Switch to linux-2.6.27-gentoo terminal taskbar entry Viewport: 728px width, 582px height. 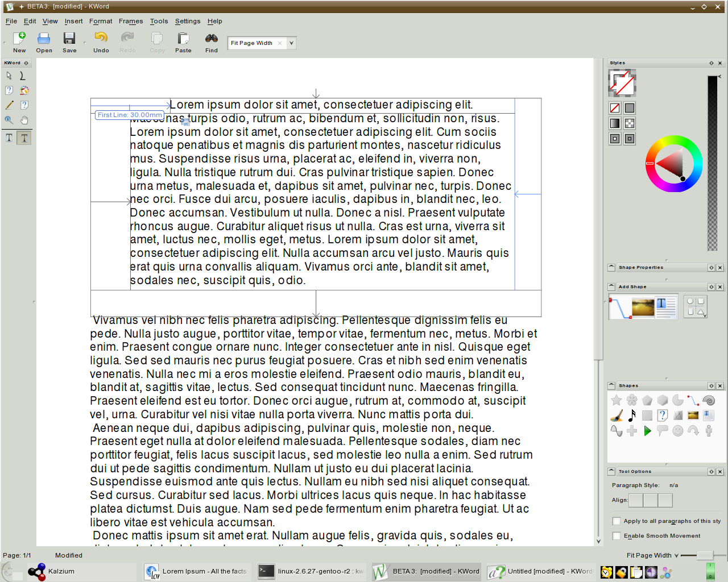311,571
